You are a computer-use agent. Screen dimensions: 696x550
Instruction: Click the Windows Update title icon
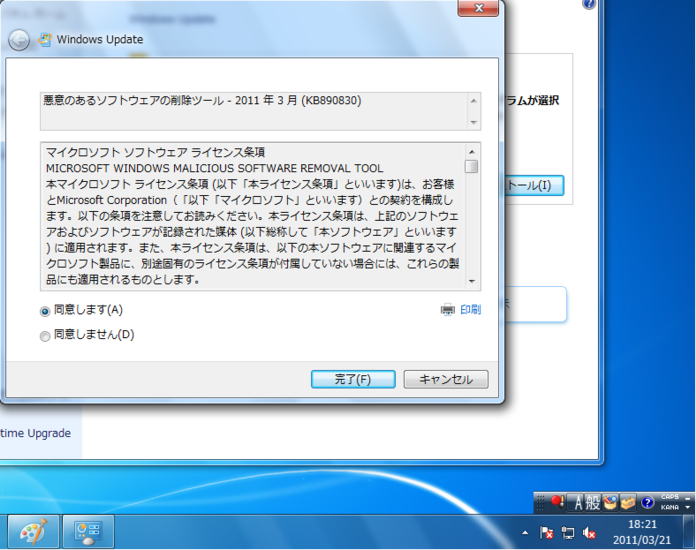pos(45,40)
